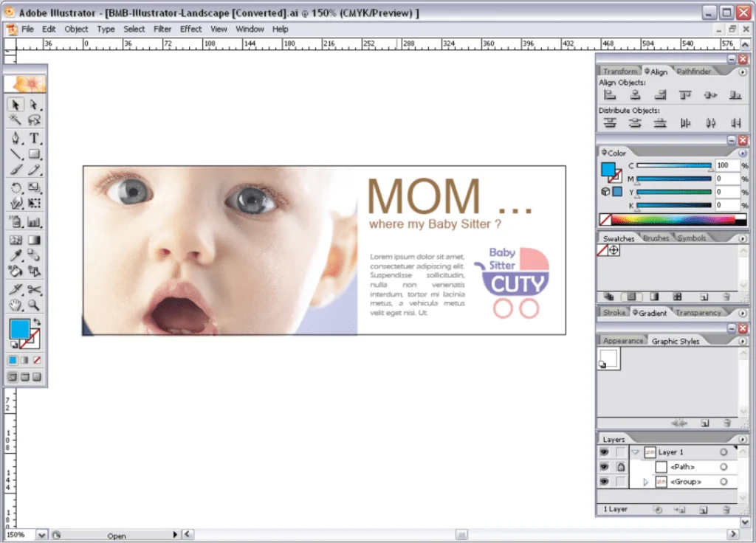Select the Type tool in the toolbox
Viewport: 756px width, 543px height.
click(x=35, y=138)
